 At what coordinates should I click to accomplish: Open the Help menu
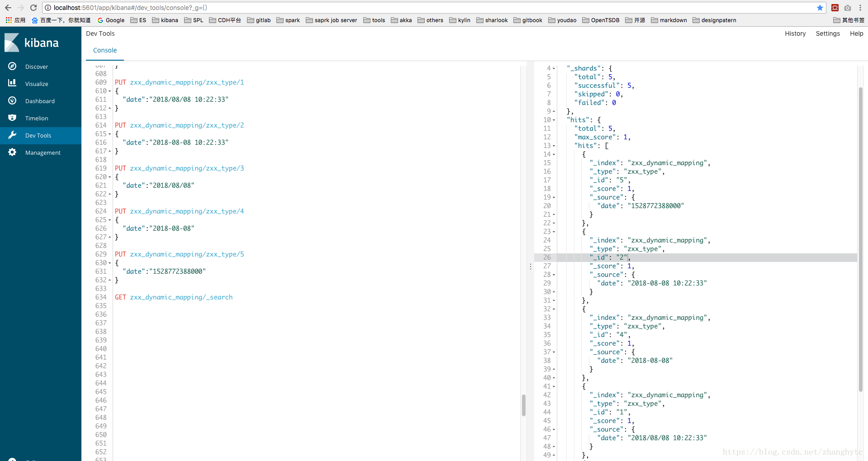856,33
